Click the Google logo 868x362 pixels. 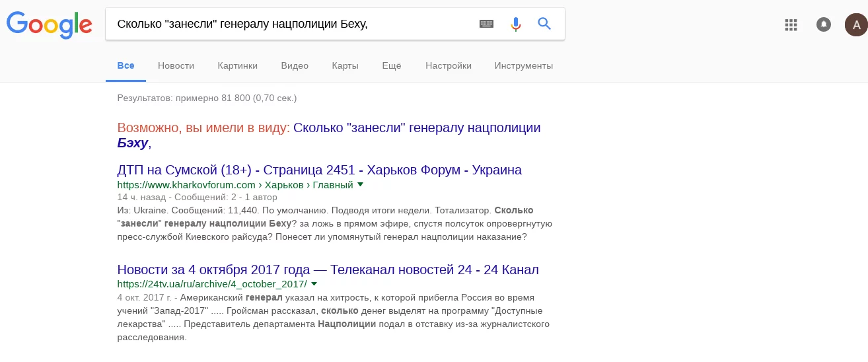pyautogui.click(x=50, y=24)
